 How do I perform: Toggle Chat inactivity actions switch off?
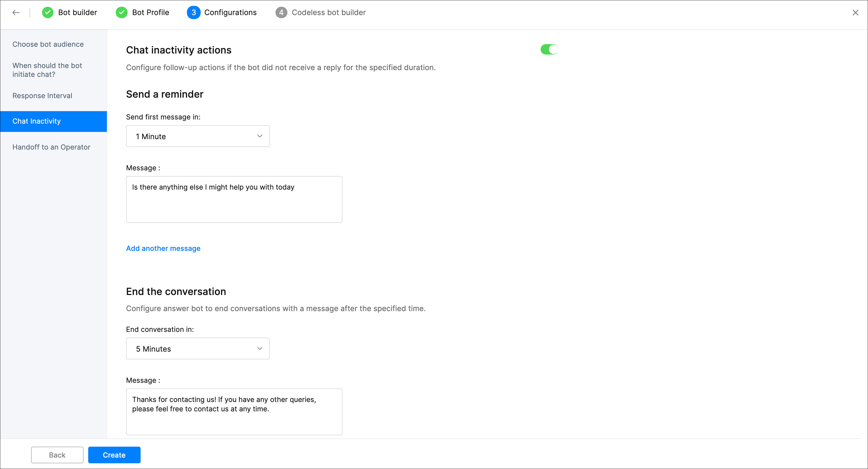[549, 50]
